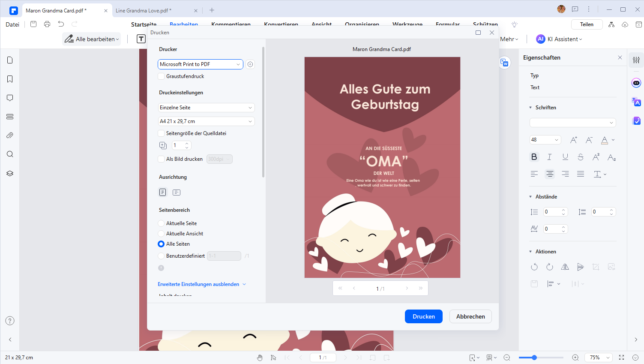The width and height of the screenshot is (644, 364).
Task: Decrease font size icon
Action: point(589,140)
